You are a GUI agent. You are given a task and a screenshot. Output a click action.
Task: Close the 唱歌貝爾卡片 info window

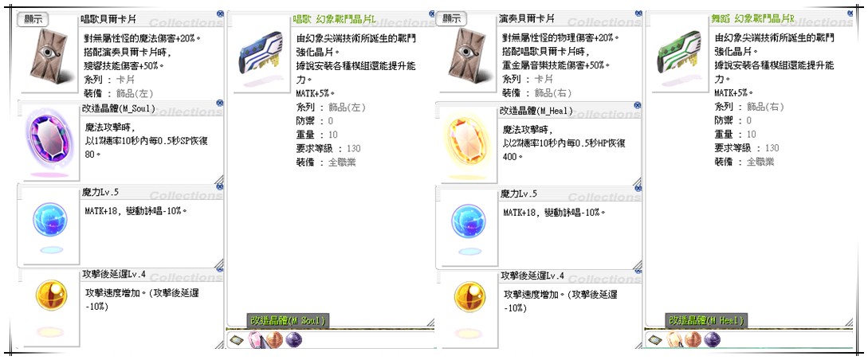pyautogui.click(x=220, y=14)
